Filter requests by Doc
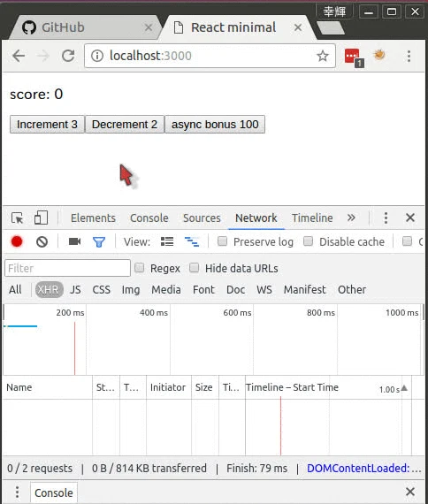The width and height of the screenshot is (428, 504). pyautogui.click(x=235, y=290)
